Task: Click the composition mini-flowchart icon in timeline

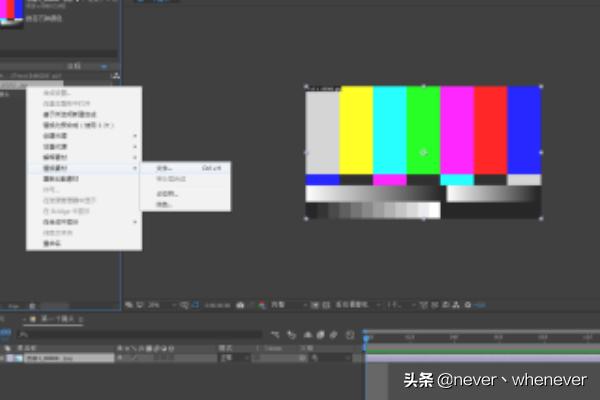Action: click(275, 334)
